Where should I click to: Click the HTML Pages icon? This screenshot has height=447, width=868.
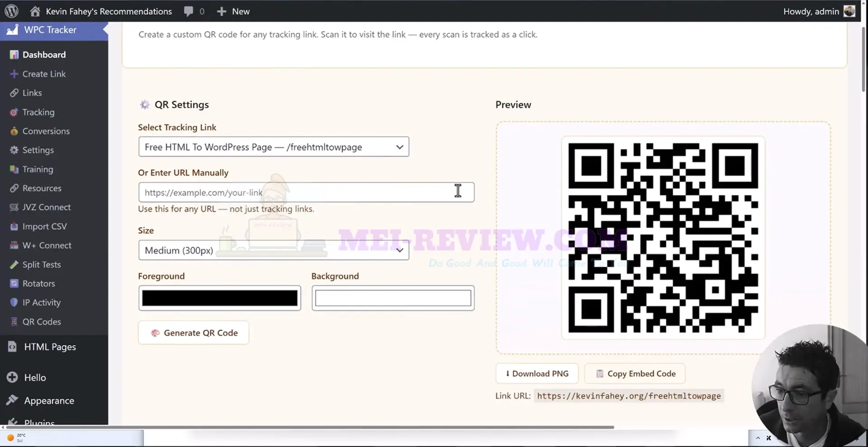[x=12, y=347]
